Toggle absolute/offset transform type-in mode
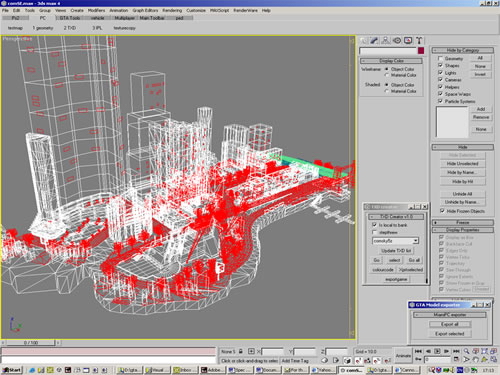 (251, 351)
